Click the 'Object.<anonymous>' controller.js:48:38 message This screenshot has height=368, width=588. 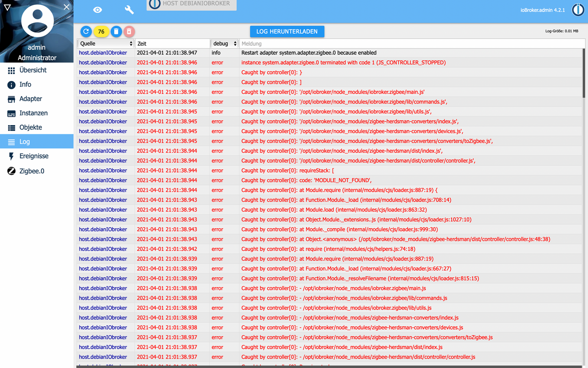(x=395, y=239)
